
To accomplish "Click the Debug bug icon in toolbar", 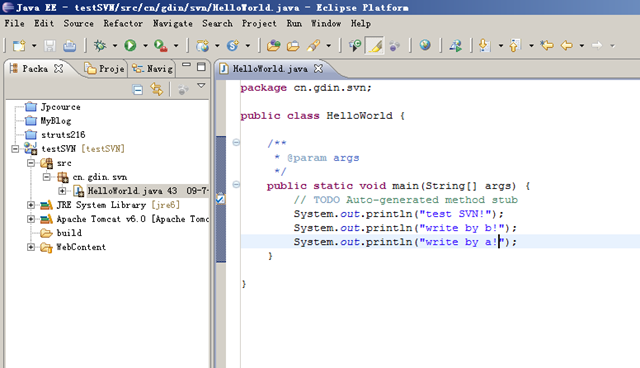I will click(100, 45).
